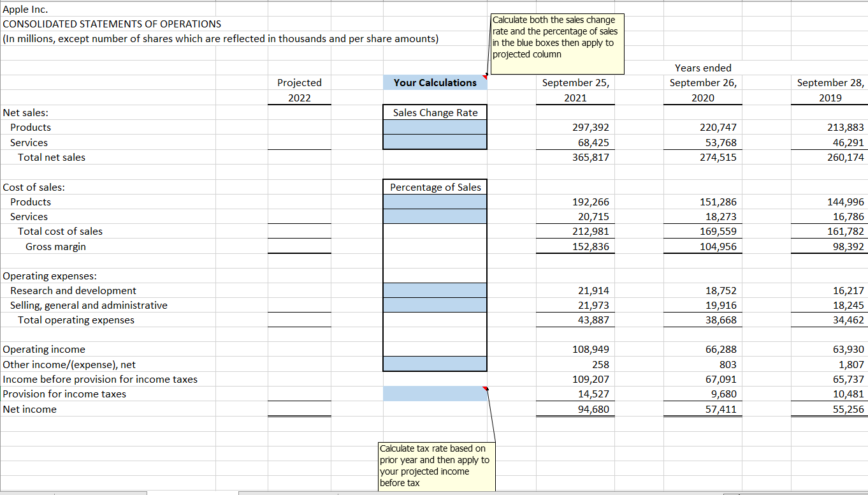This screenshot has height=495, width=868.
Task: Select the blue Selling, general and administrative cell
Action: (435, 305)
